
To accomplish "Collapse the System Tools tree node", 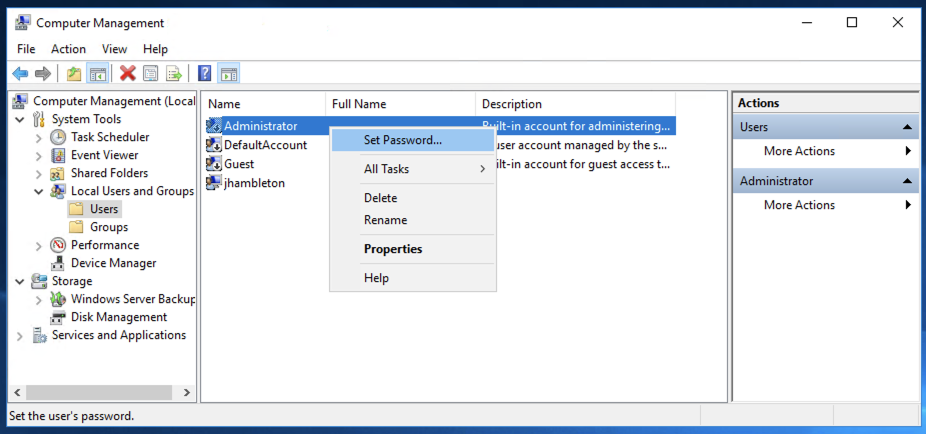I will point(19,119).
